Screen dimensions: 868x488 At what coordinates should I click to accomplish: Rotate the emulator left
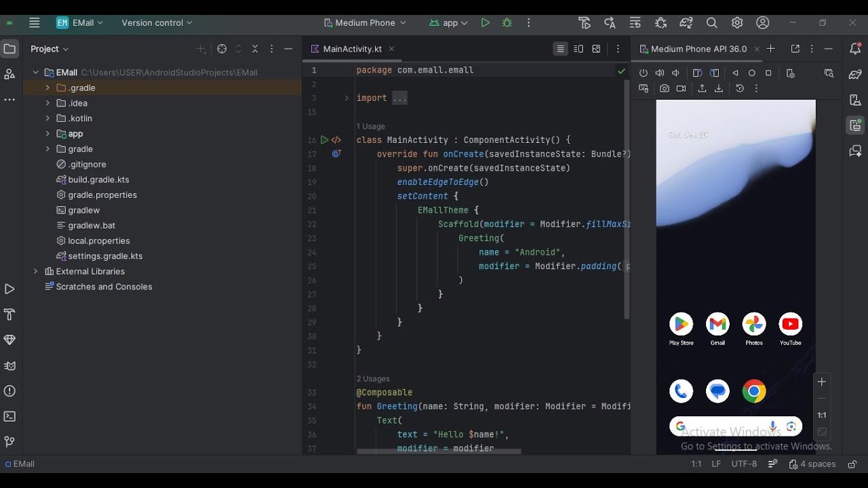point(697,73)
